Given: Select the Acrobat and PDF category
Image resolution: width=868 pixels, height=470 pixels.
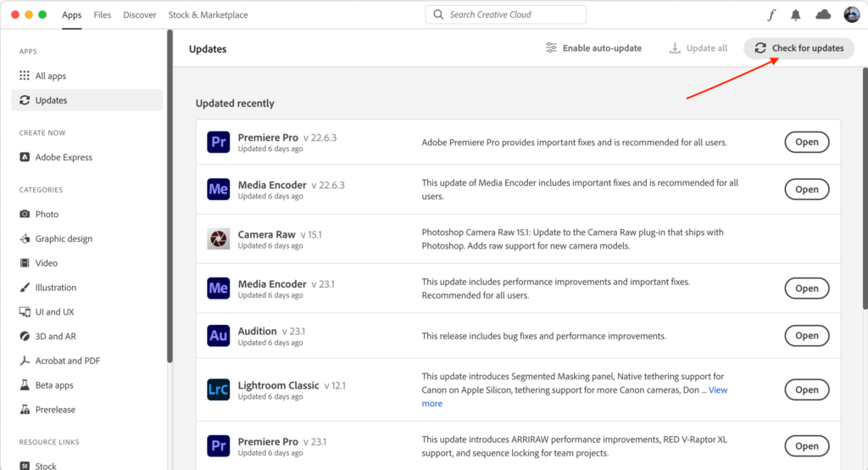Looking at the screenshot, I should tap(87, 361).
